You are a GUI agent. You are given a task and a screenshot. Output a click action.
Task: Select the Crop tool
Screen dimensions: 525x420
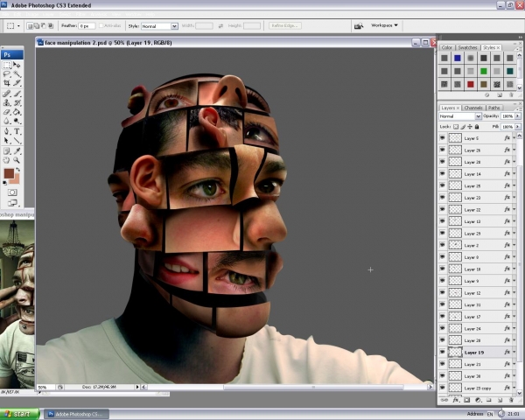pyautogui.click(x=7, y=83)
